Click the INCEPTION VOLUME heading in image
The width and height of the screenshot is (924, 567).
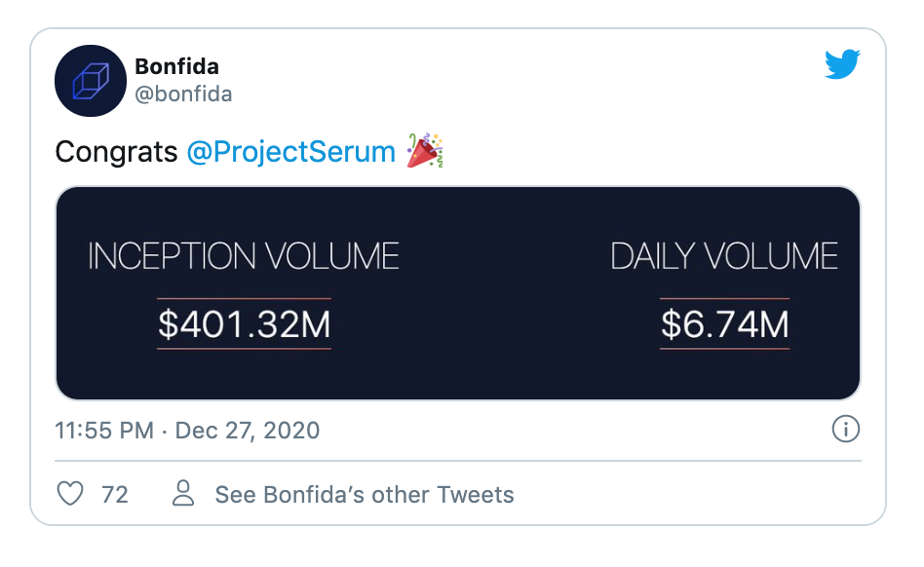pos(244,256)
